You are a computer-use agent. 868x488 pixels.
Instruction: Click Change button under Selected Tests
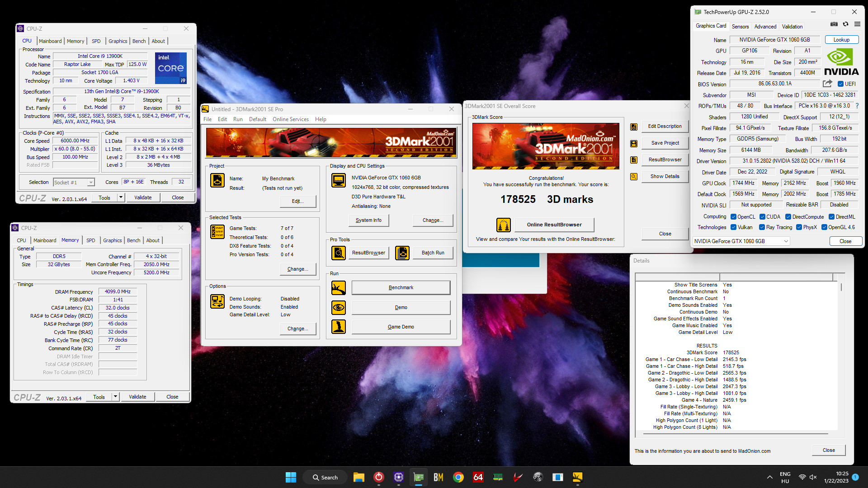tap(298, 269)
